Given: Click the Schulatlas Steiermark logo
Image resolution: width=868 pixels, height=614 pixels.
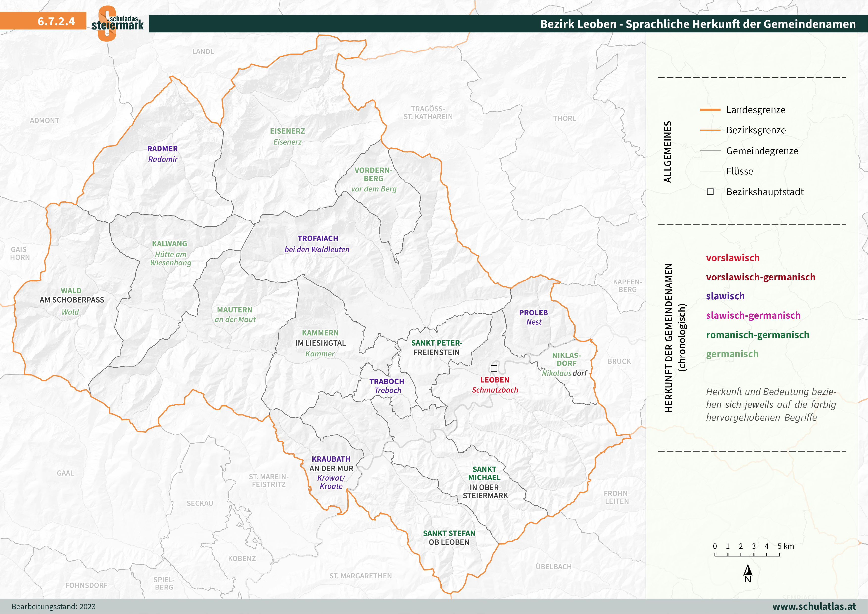Looking at the screenshot, I should pos(117,24).
